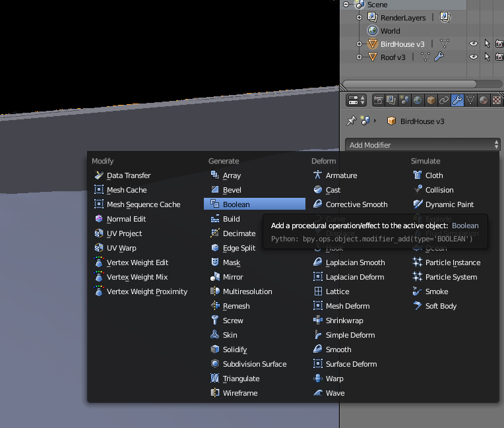Image resolution: width=504 pixels, height=428 pixels.
Task: Click the pin icon beside BirdHouse v3
Action: pyautogui.click(x=352, y=121)
